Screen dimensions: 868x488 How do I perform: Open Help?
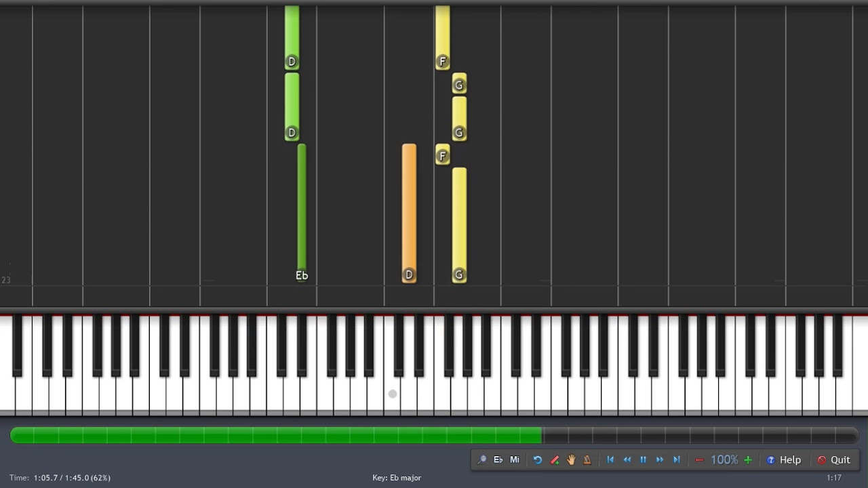[784, 460]
